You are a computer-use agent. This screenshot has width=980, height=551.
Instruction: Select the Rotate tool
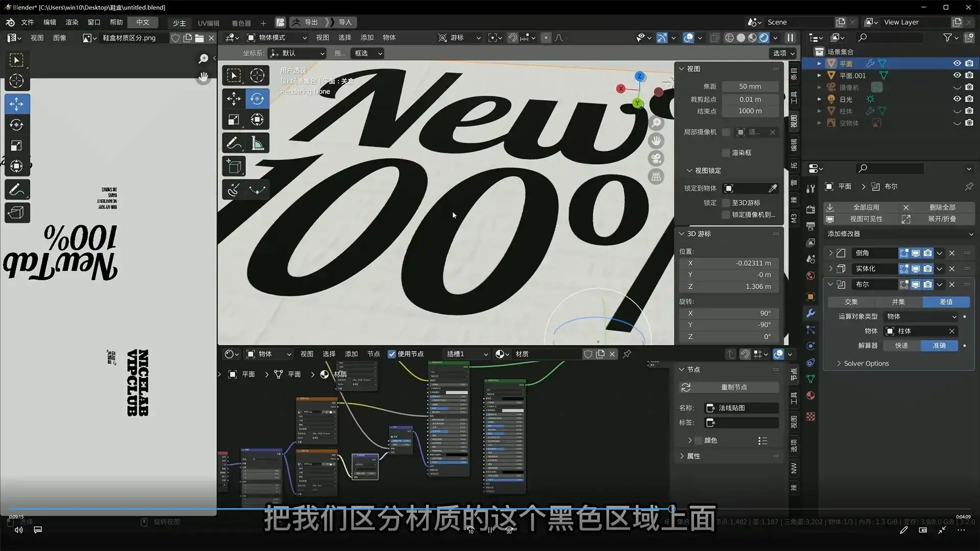click(x=257, y=98)
